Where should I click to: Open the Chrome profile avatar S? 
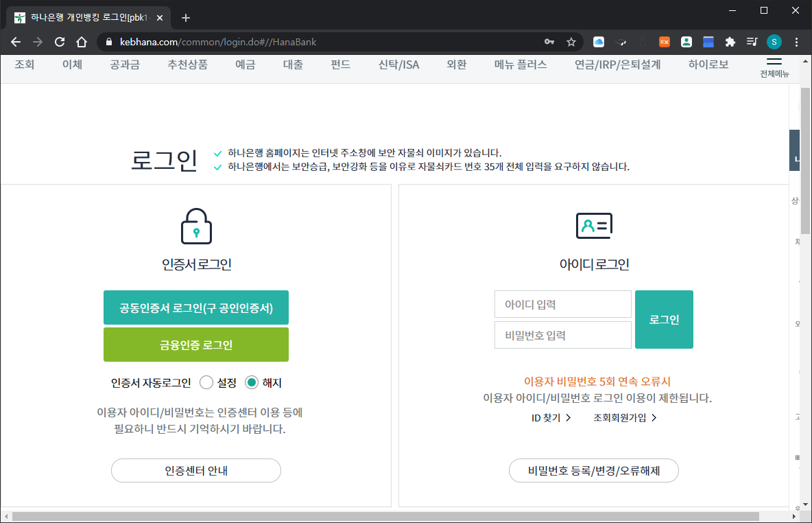(774, 42)
